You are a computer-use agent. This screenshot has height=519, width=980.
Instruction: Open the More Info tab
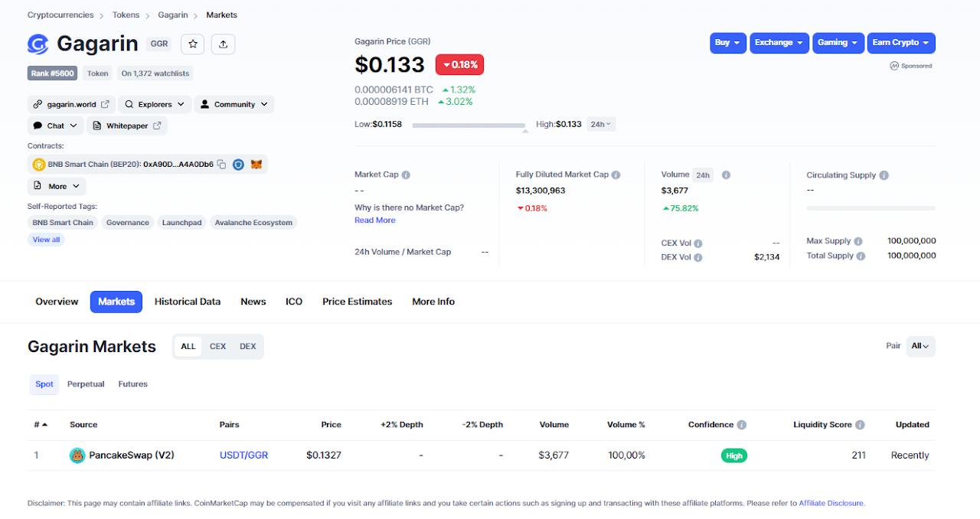coord(433,302)
